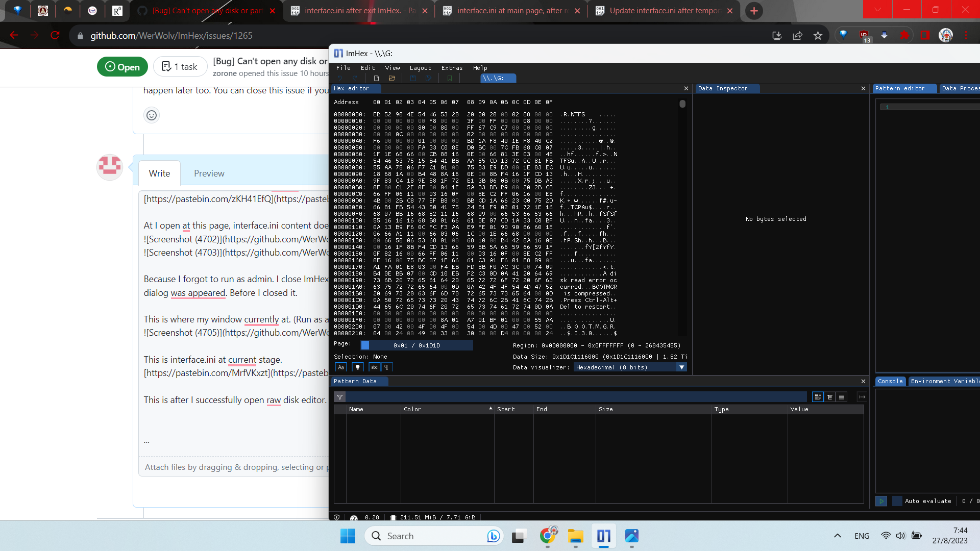
Task: Click the Open issue status badge
Action: [x=122, y=66]
